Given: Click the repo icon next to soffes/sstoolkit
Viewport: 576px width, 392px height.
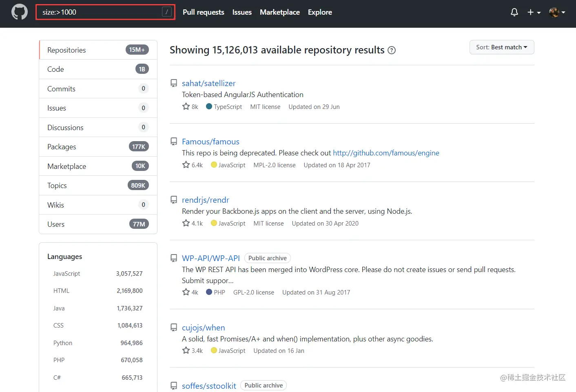Looking at the screenshot, I should click(x=174, y=386).
